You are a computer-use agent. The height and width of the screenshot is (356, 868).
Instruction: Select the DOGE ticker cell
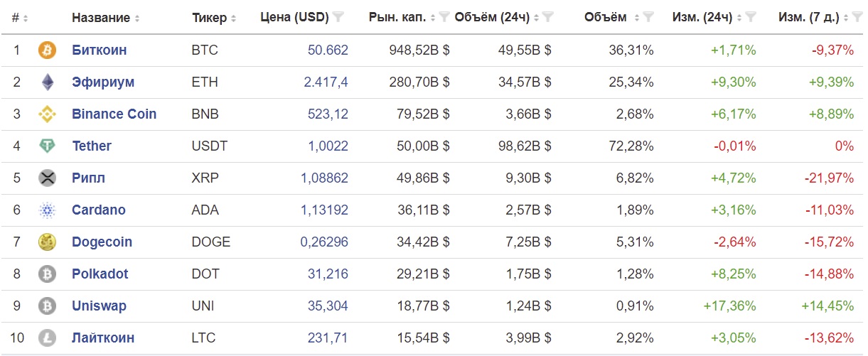point(211,242)
